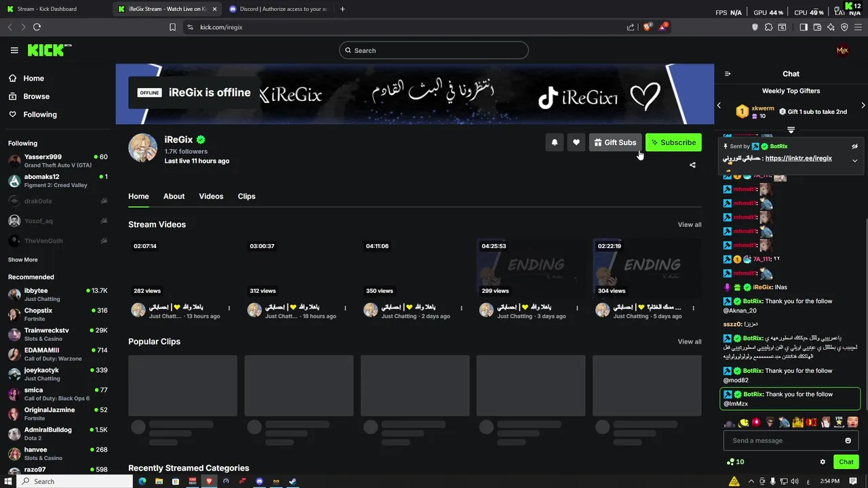The width and height of the screenshot is (868, 488).
Task: Open Yasserx999 followed channel
Action: click(58, 161)
